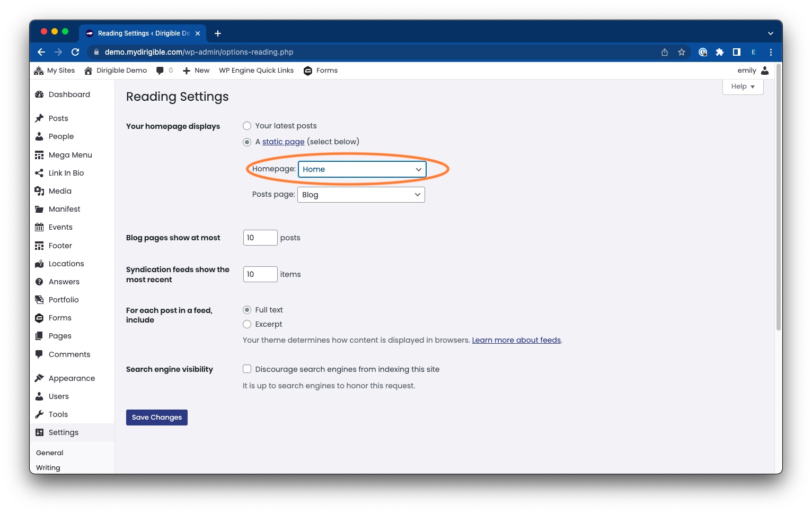Expand the Help panel
Viewport: 812px width, 513px height.
click(743, 86)
